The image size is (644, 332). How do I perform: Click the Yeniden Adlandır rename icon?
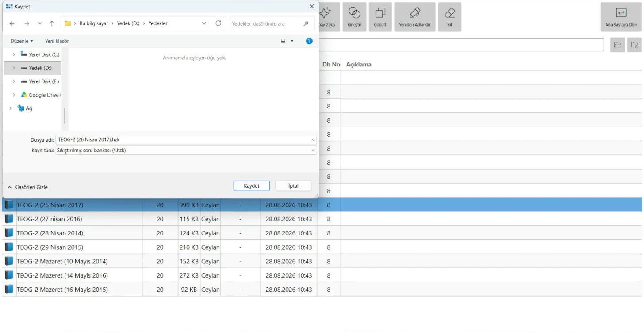[415, 13]
